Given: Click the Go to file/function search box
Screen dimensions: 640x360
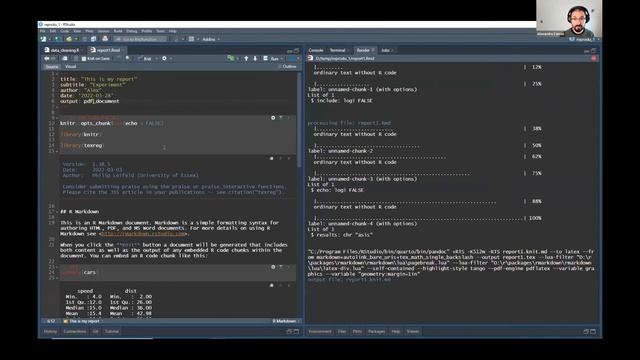Looking at the screenshot, I should [140, 39].
